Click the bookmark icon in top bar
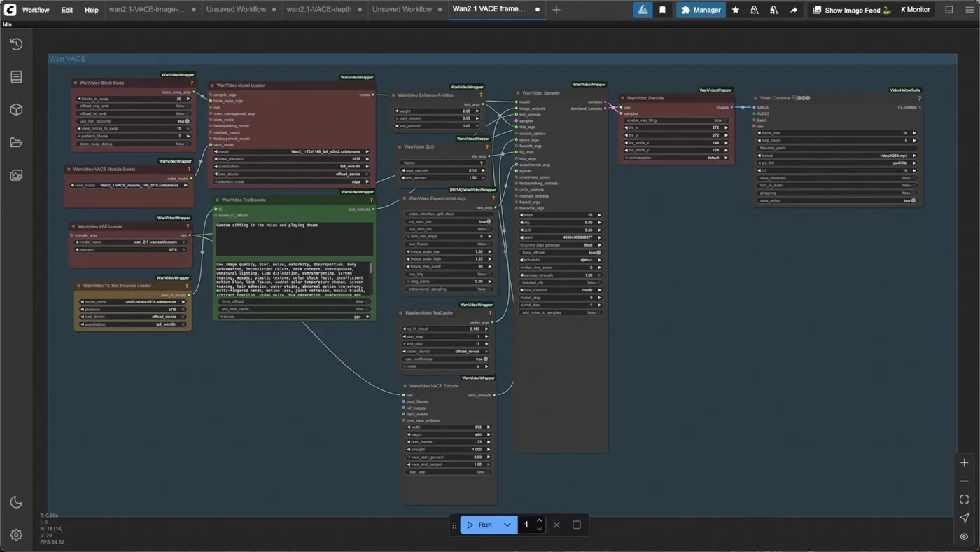Screen dimensions: 980x552 (x=662, y=10)
